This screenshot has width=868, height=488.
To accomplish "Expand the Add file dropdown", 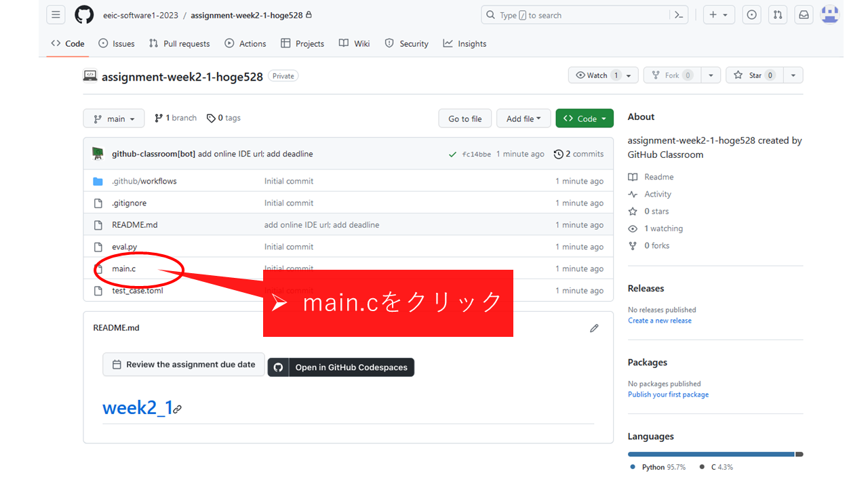I will [523, 119].
